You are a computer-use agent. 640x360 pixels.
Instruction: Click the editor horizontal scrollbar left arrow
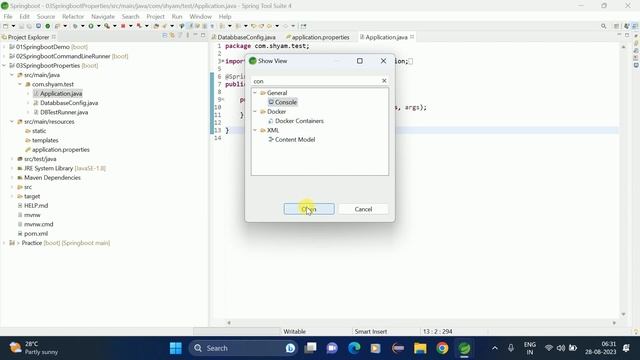229,322
